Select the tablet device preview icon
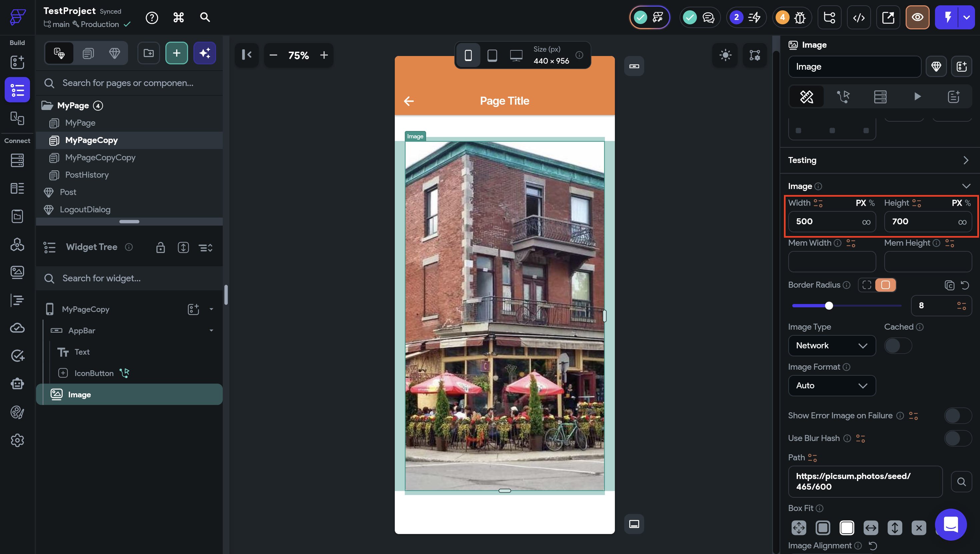This screenshot has width=980, height=554. tap(492, 56)
